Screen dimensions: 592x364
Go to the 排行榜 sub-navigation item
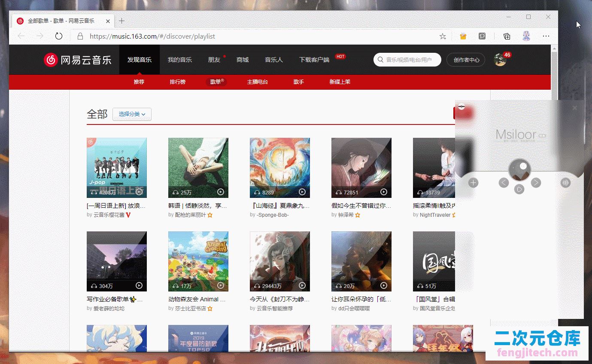click(x=177, y=82)
